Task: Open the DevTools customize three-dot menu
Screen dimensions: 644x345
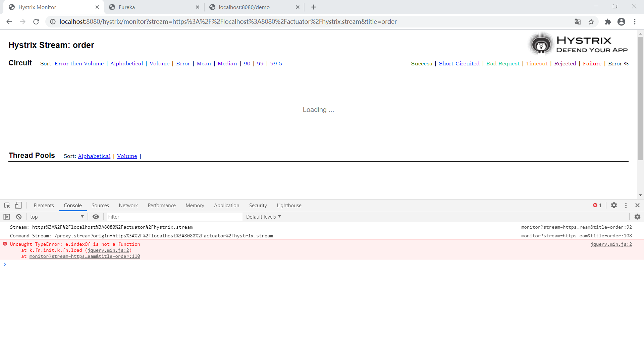Action: click(x=626, y=205)
